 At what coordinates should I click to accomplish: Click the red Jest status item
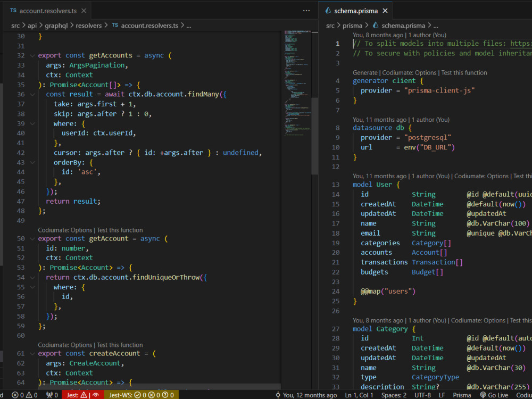point(83,395)
